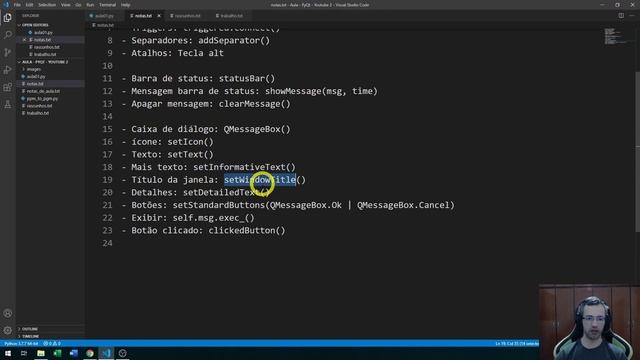Expand the imagens folder

coord(33,69)
